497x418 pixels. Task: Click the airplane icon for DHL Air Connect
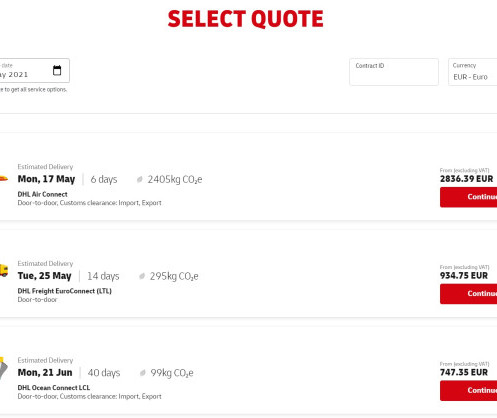(3, 179)
